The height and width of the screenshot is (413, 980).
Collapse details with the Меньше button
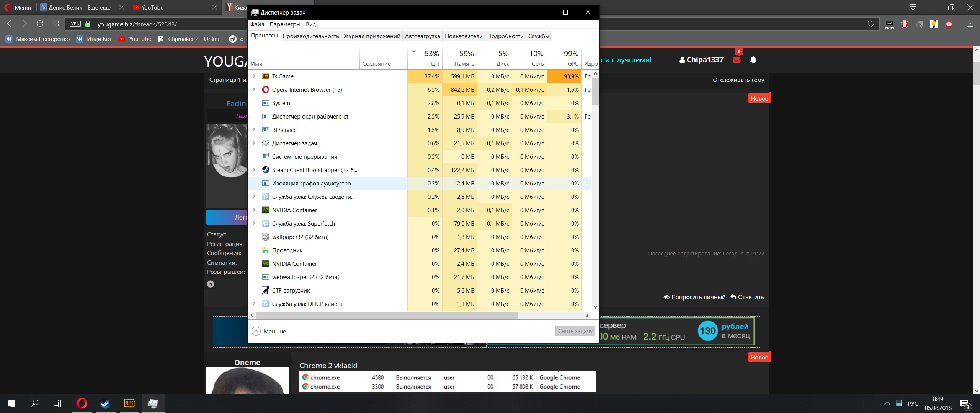[269, 331]
